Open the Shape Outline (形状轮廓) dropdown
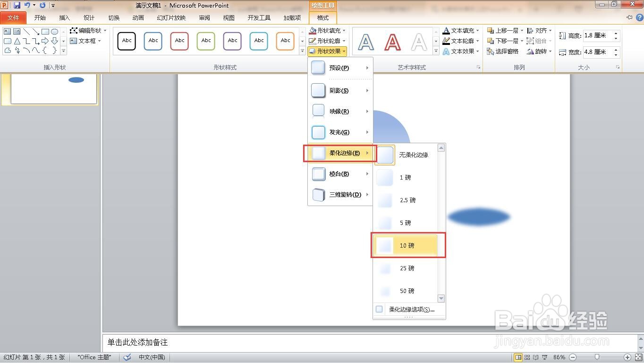 point(328,41)
